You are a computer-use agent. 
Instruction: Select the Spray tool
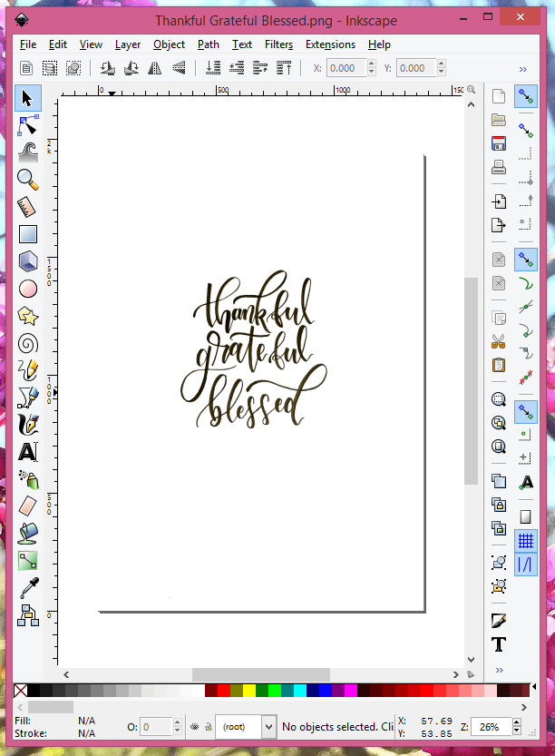click(27, 480)
